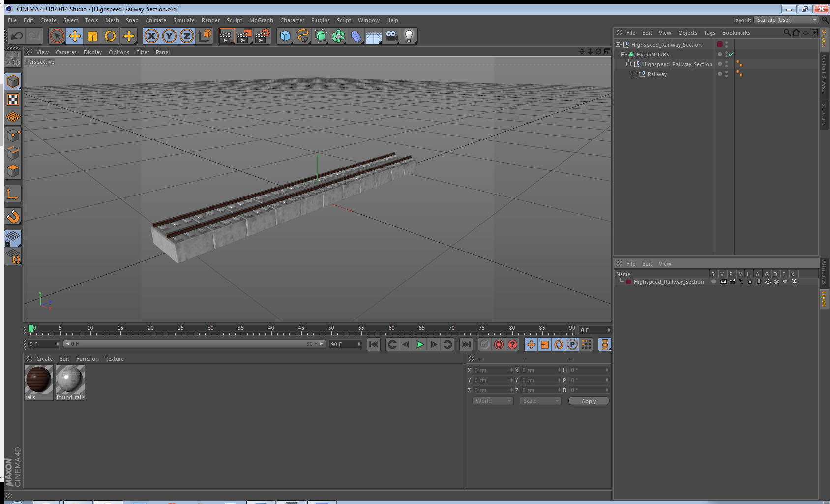The image size is (830, 504).
Task: Activate the Scale tool in toolbar
Action: click(92, 36)
